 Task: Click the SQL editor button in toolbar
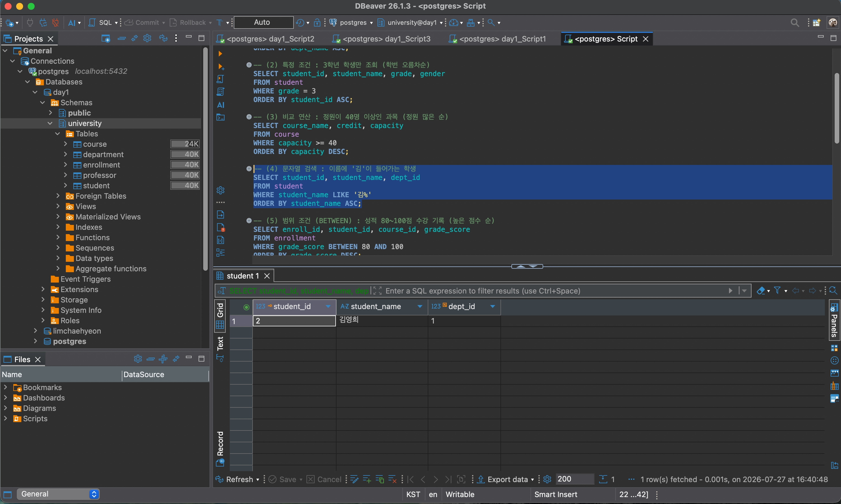click(101, 23)
